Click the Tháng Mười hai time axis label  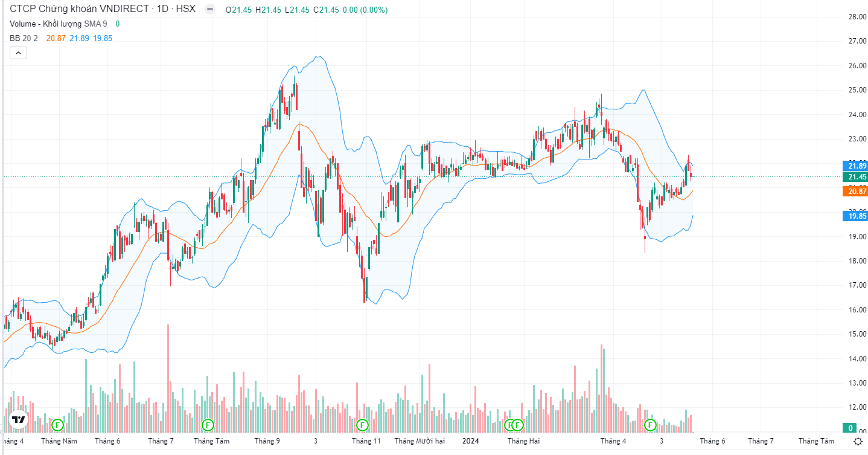click(x=420, y=442)
